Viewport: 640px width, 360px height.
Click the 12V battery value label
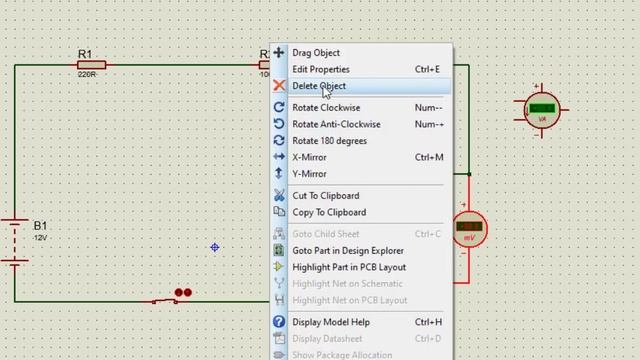(40, 238)
